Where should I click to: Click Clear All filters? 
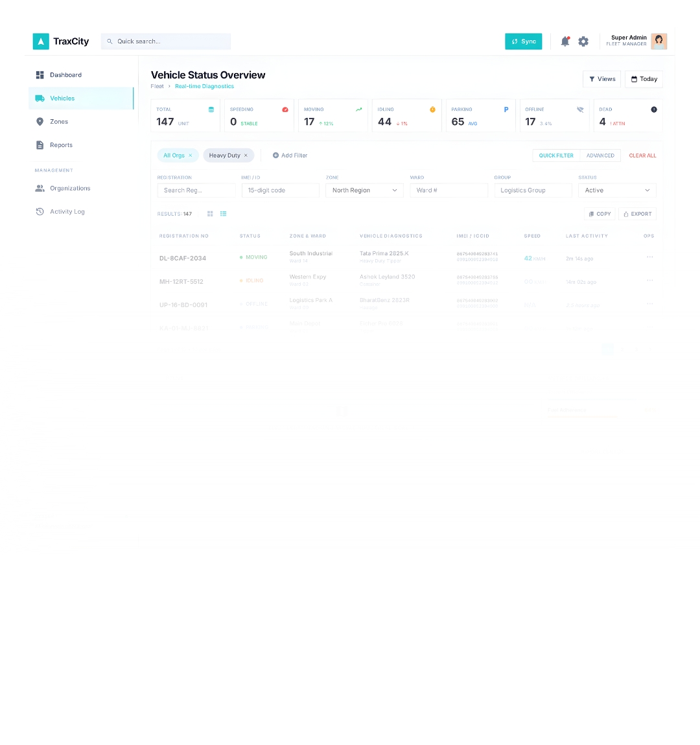(x=642, y=155)
